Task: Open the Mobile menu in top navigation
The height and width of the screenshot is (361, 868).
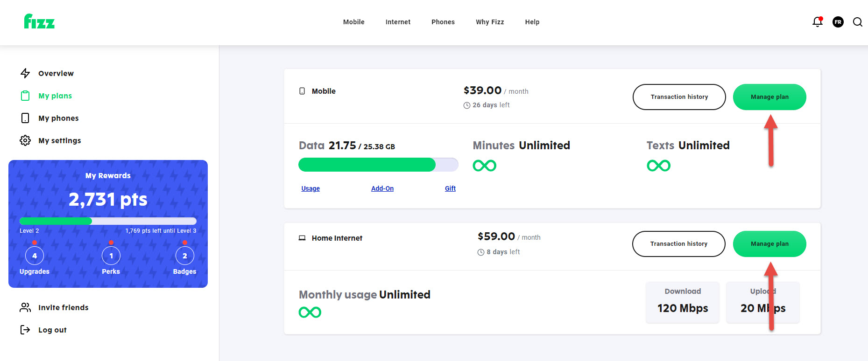Action: (x=354, y=22)
